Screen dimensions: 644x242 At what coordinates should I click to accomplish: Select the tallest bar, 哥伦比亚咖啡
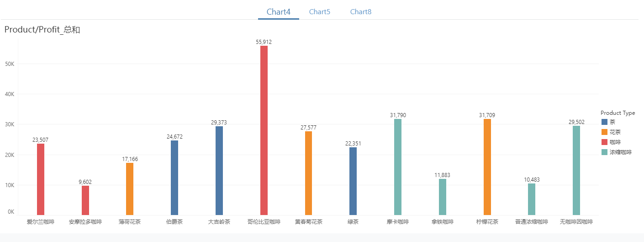(264, 130)
